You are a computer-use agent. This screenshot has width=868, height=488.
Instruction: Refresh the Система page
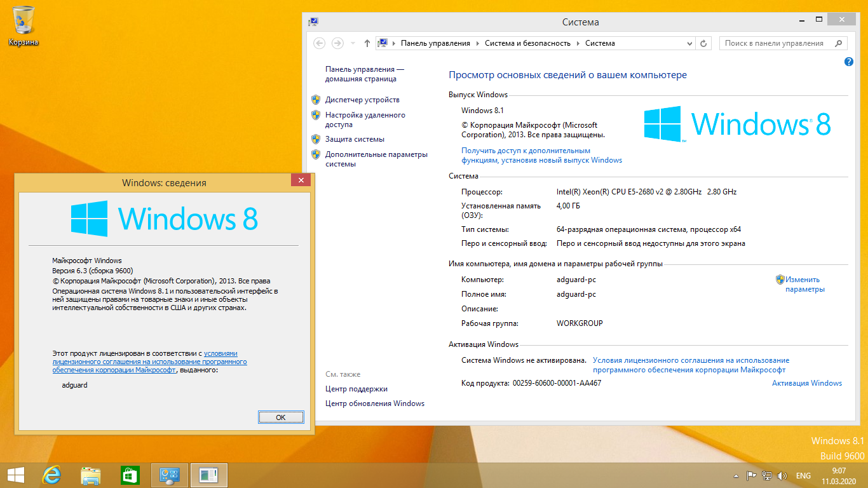click(x=703, y=43)
